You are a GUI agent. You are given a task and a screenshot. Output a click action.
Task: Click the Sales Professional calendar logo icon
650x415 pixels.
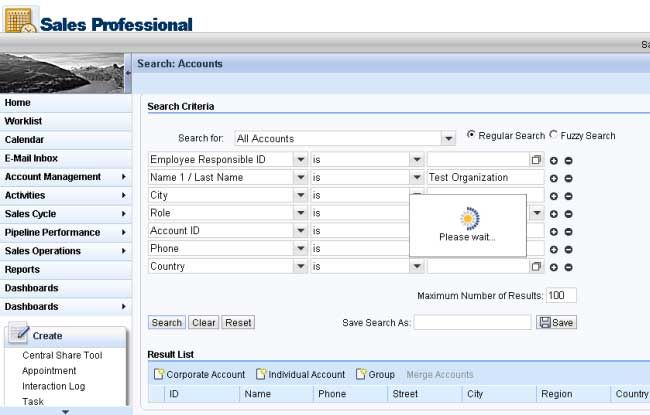click(20, 20)
